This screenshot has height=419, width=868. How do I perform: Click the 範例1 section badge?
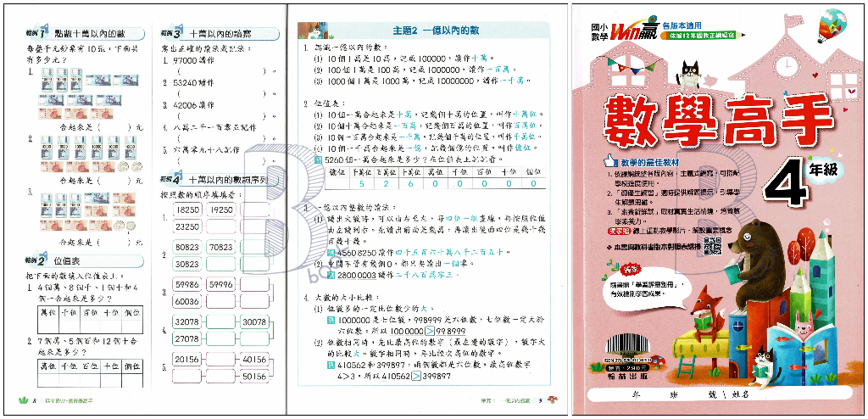pyautogui.click(x=36, y=31)
